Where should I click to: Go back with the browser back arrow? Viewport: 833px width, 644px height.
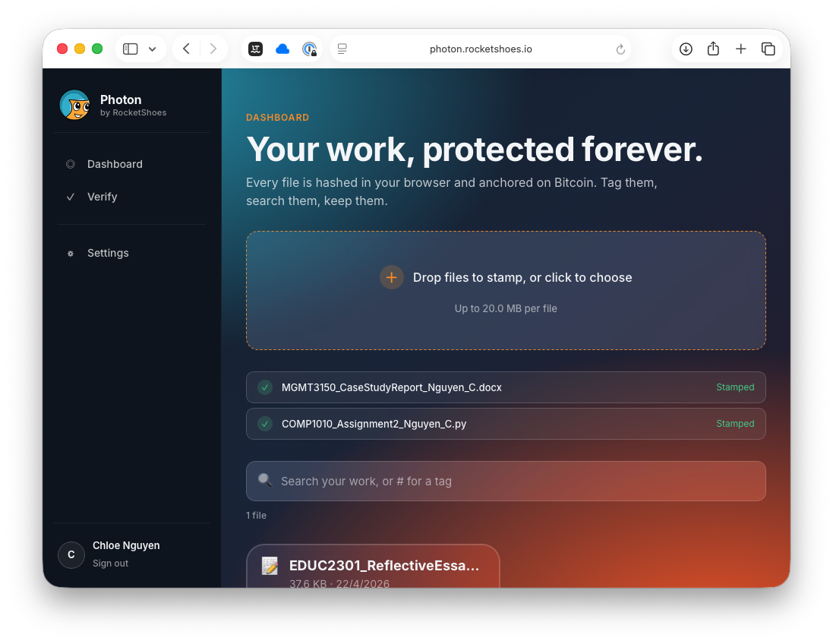[186, 49]
